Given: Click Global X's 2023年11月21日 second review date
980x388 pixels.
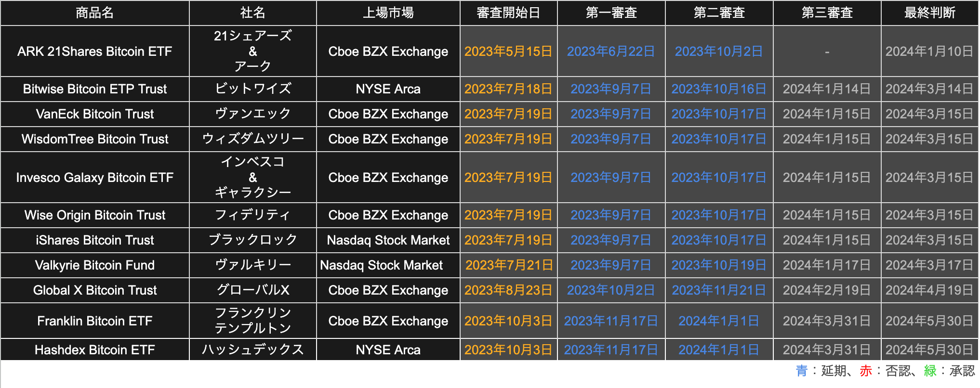Looking at the screenshot, I should click(719, 290).
